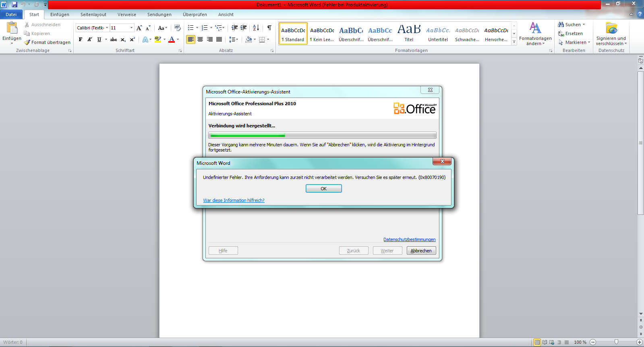Increase paragraph indent
Viewport: 644px width, 347px height.
click(x=244, y=28)
